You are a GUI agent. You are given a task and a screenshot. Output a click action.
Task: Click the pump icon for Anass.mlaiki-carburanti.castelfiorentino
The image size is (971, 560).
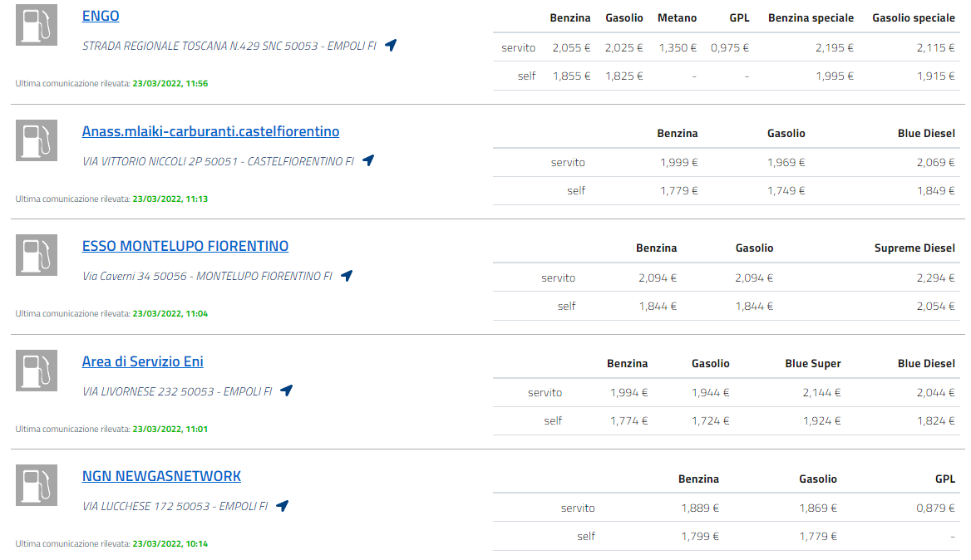coord(37,140)
